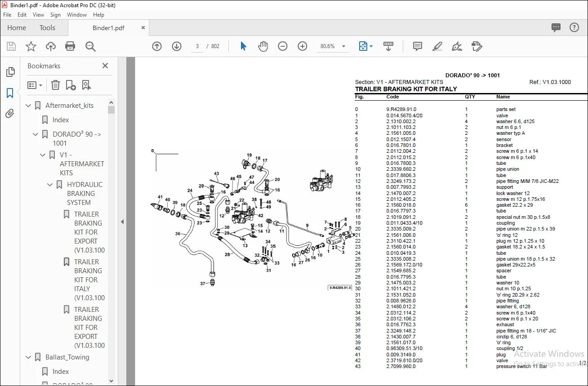Open the Sign menu
Image resolution: width=588 pixels, height=386 pixels.
(55, 15)
